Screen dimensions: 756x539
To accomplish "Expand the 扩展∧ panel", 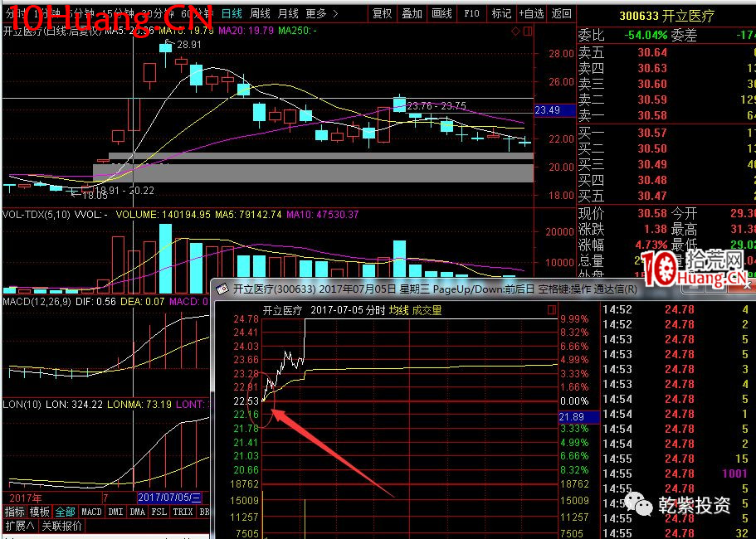I will click(20, 526).
